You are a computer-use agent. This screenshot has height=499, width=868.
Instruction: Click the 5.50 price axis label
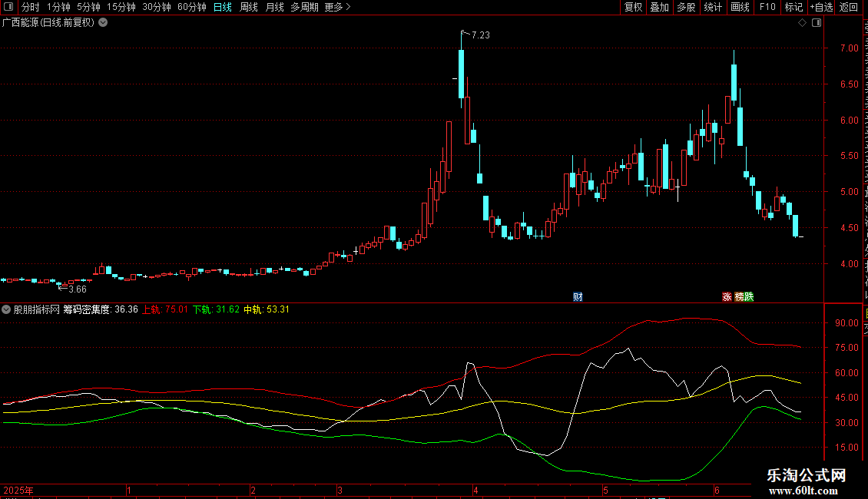click(x=849, y=156)
